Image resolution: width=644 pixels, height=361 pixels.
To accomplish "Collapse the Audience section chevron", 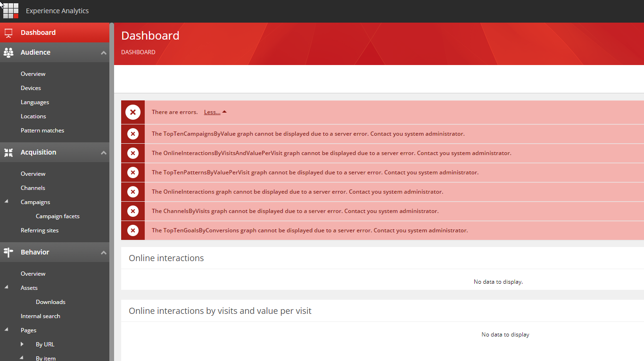I will click(x=103, y=53).
